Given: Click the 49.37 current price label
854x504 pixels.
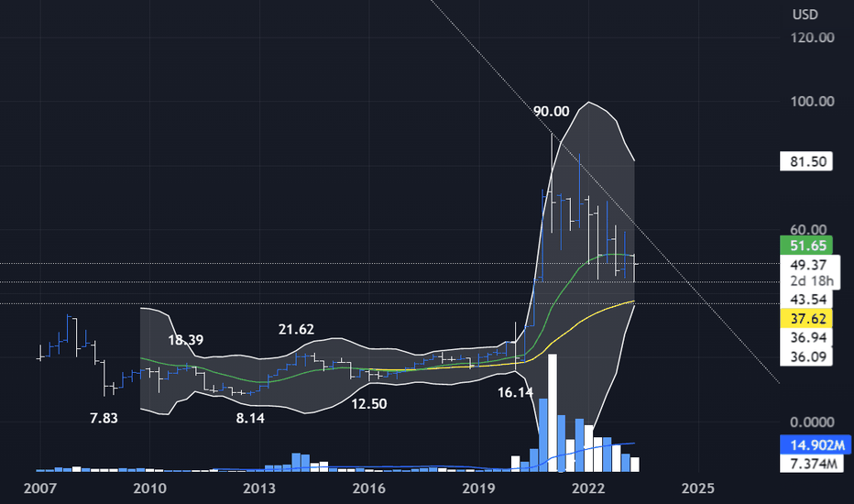Looking at the screenshot, I should (x=808, y=265).
